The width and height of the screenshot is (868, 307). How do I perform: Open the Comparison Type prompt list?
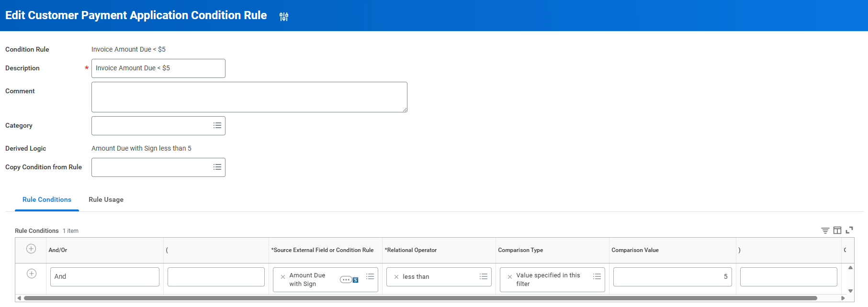tap(597, 276)
